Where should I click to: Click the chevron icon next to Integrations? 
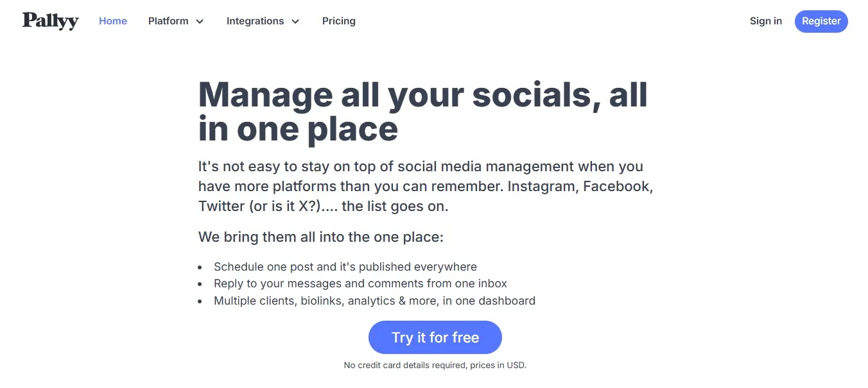(x=295, y=21)
